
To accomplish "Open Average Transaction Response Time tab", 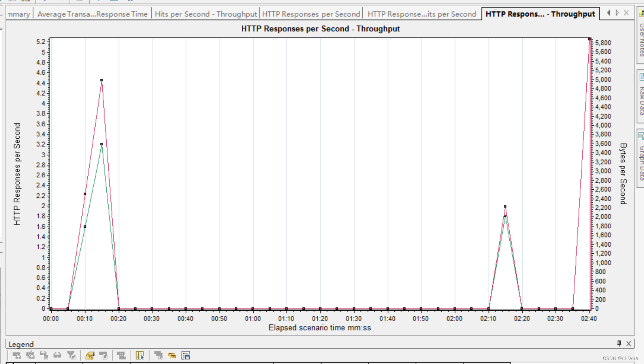I will [x=92, y=14].
